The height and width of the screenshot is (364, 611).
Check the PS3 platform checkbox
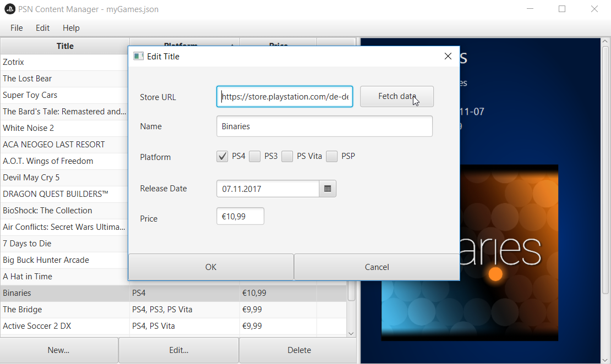tap(254, 157)
